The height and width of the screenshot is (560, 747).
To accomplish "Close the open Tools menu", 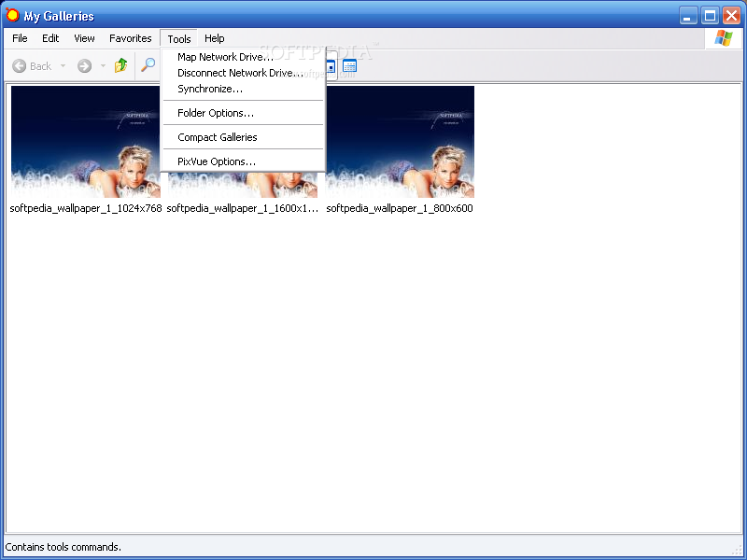I will click(x=178, y=38).
